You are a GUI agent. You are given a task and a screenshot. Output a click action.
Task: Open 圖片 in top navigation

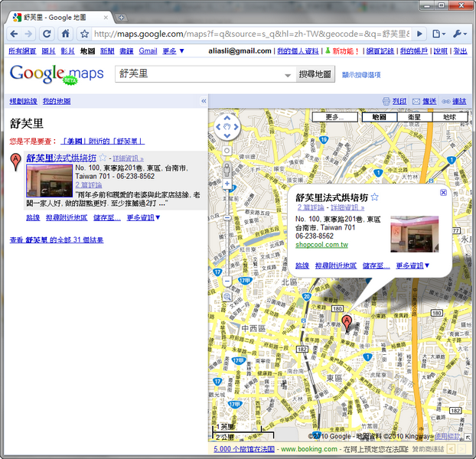[x=48, y=51]
